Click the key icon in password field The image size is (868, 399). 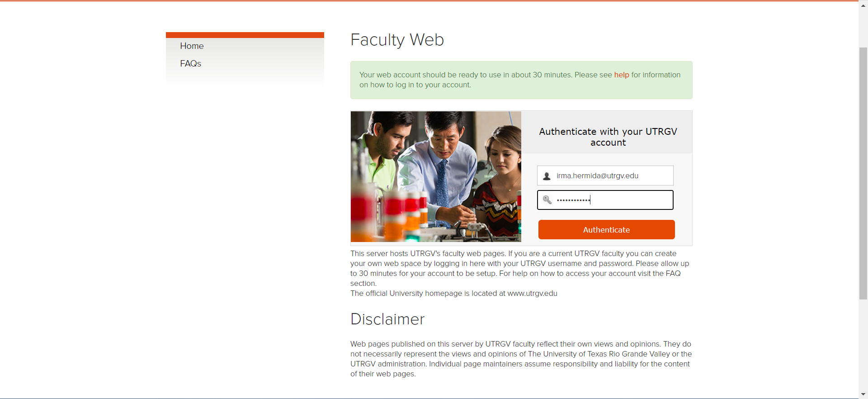tap(547, 200)
